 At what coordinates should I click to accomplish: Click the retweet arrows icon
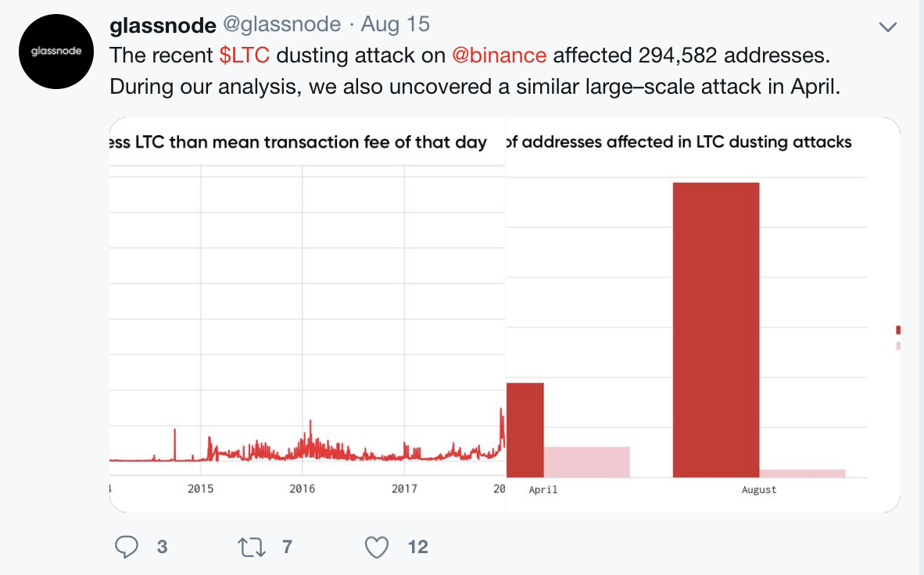(x=251, y=547)
